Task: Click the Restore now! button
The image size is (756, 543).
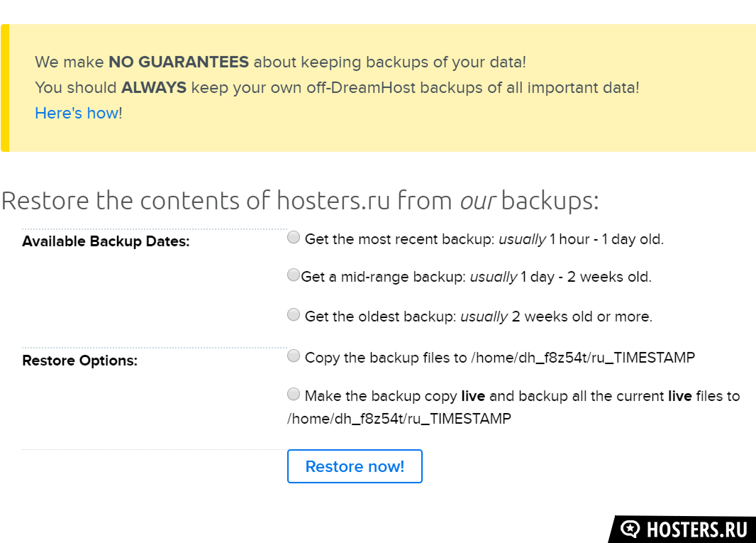Action: point(355,466)
